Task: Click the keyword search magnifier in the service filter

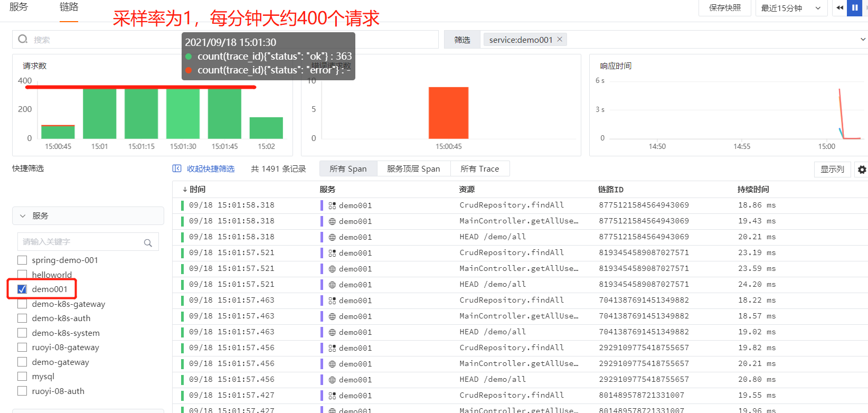Action: 148,242
